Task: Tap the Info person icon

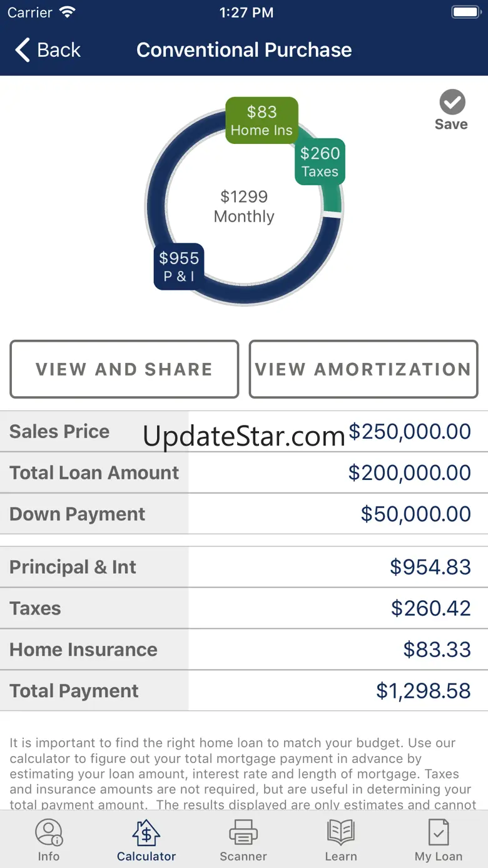Action: pos(49,833)
